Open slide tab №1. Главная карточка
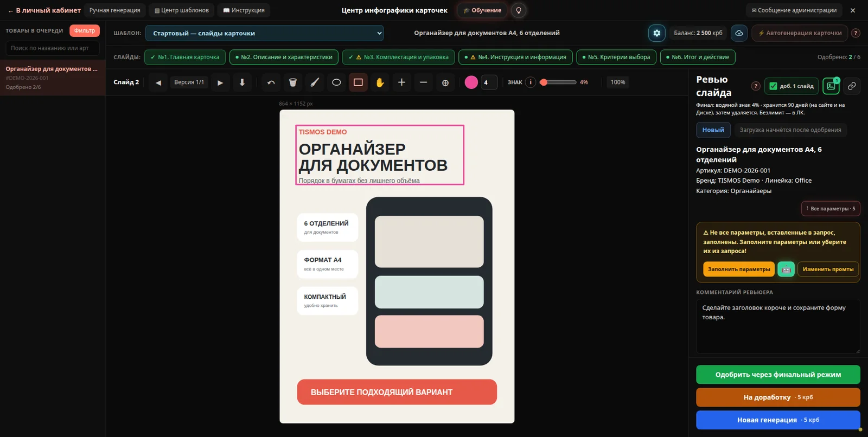This screenshot has height=437, width=868. [185, 57]
